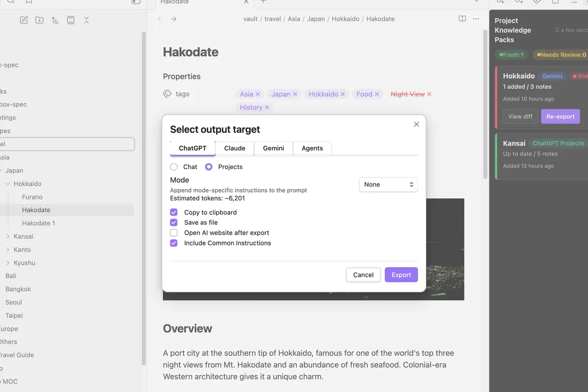Re-export the Hokkaido knowledge pack
The image size is (588, 392).
point(561,117)
